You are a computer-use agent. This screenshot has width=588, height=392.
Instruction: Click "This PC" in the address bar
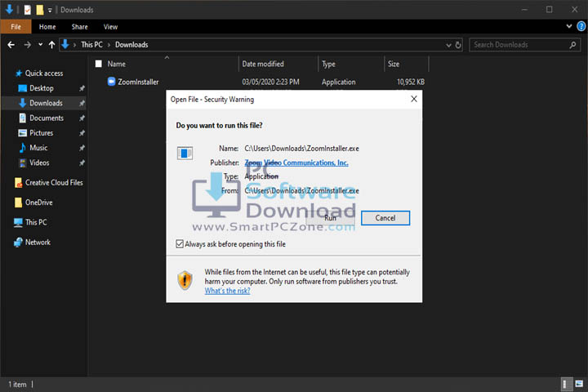point(91,45)
